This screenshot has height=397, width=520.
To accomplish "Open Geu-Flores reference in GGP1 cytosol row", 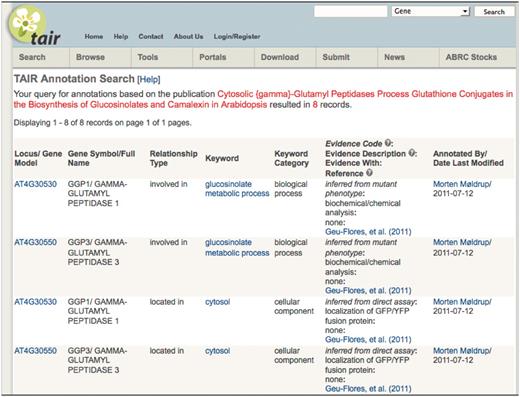I will (x=368, y=339).
